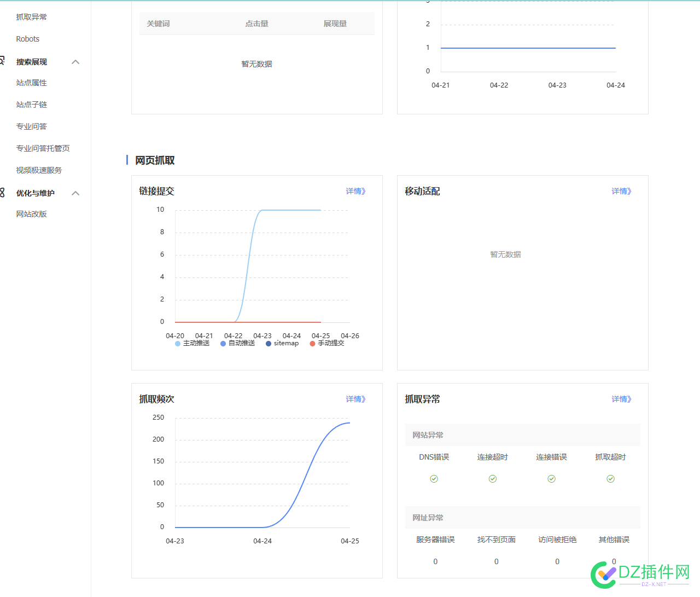Image resolution: width=700 pixels, height=597 pixels.
Task: Open 站点子链 in the sidebar
Action: coord(31,105)
